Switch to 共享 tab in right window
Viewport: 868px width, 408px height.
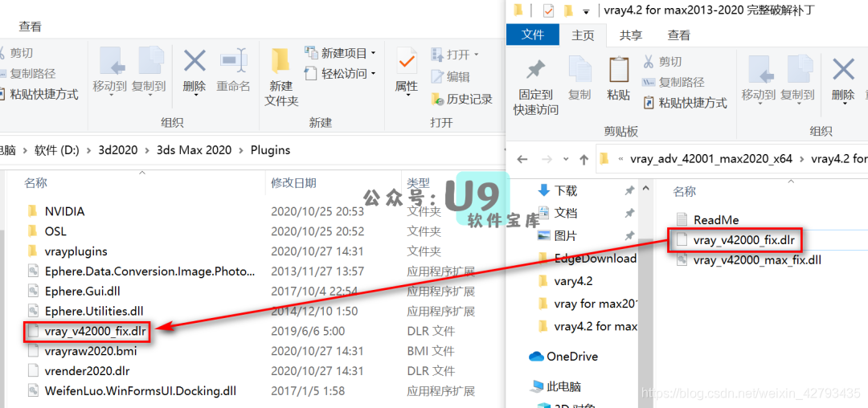click(631, 35)
